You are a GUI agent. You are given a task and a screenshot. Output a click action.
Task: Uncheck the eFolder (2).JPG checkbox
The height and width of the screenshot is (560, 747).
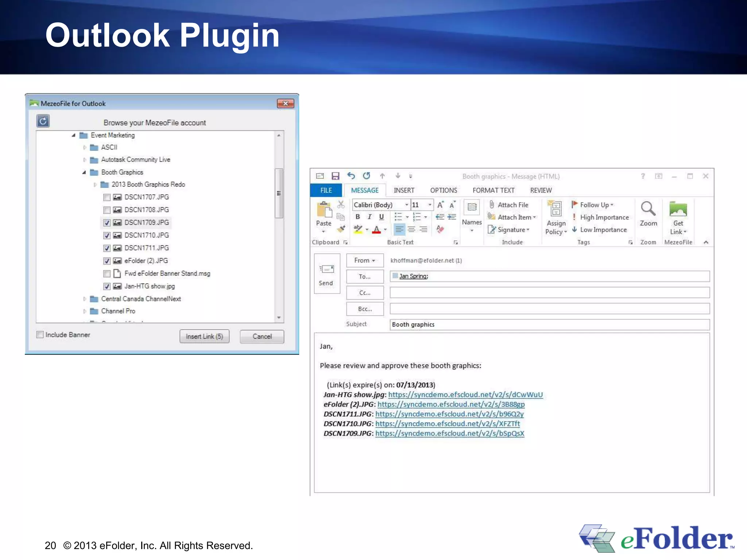107,261
